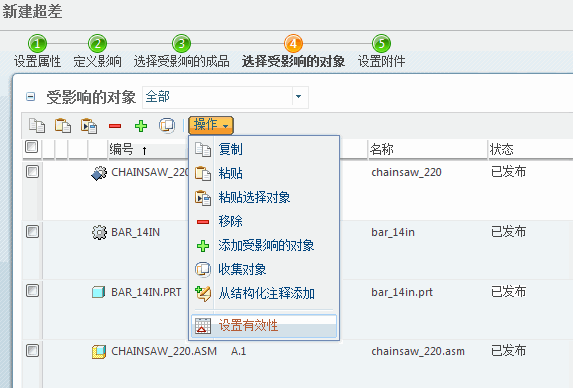Click the gear icon beside CHAINSAW_220
Screen dimensions: 573x388
click(99, 173)
